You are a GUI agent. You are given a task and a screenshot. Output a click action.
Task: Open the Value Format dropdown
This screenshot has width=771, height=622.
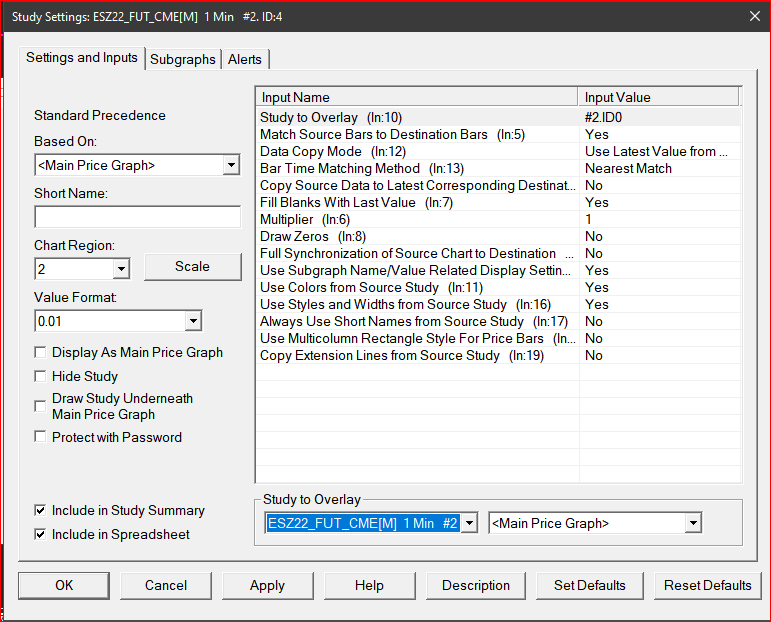pyautogui.click(x=193, y=321)
